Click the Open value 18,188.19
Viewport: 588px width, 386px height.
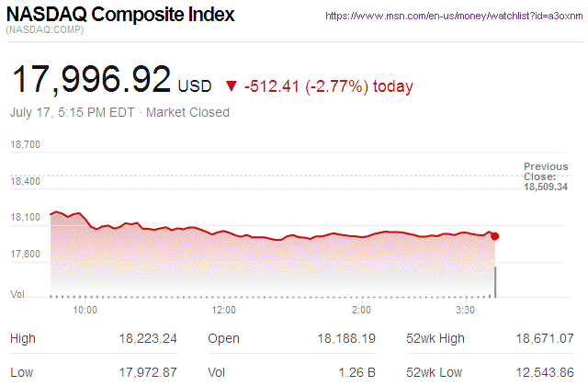tap(346, 338)
